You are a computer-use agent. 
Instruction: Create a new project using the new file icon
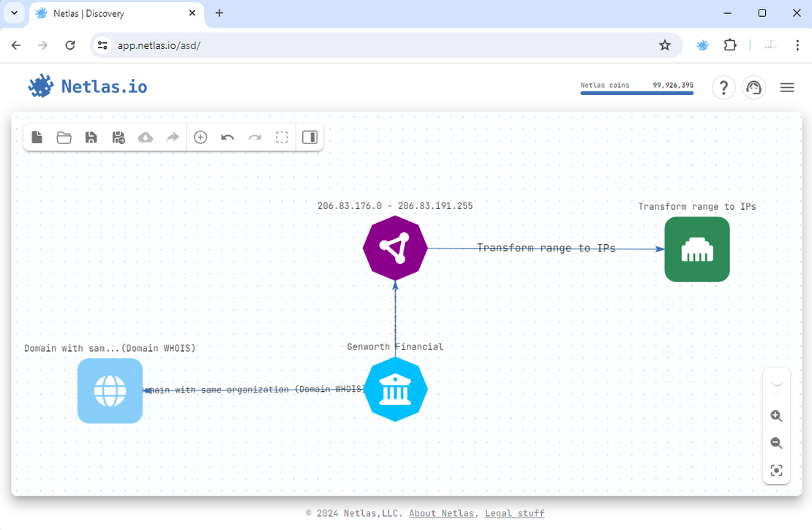pyautogui.click(x=37, y=137)
